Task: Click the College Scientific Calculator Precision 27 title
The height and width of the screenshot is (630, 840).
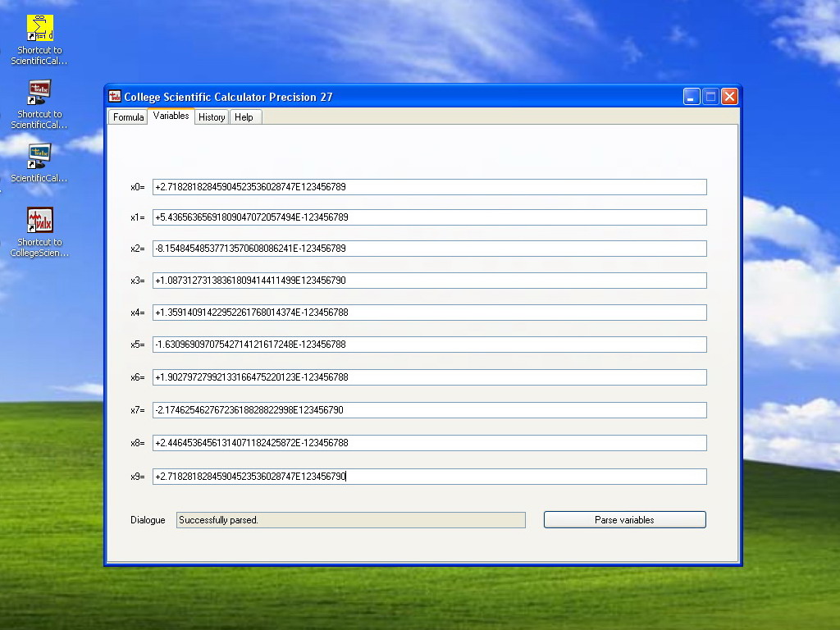Action: pyautogui.click(x=228, y=97)
